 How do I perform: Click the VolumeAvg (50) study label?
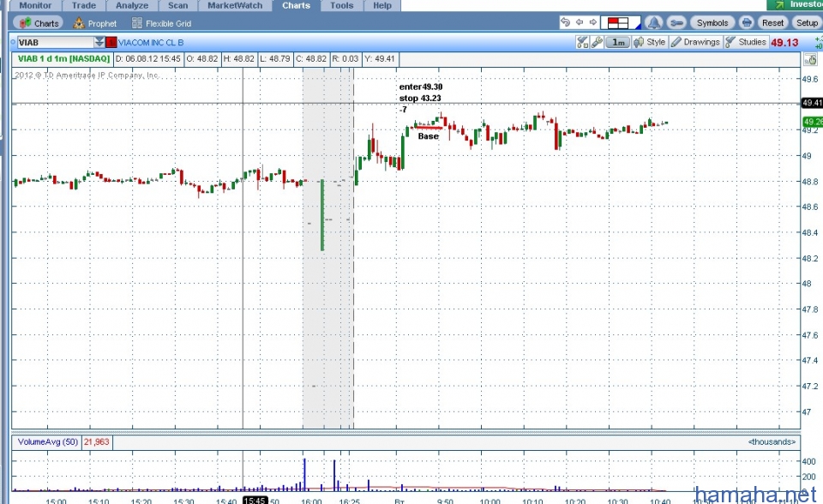47,442
